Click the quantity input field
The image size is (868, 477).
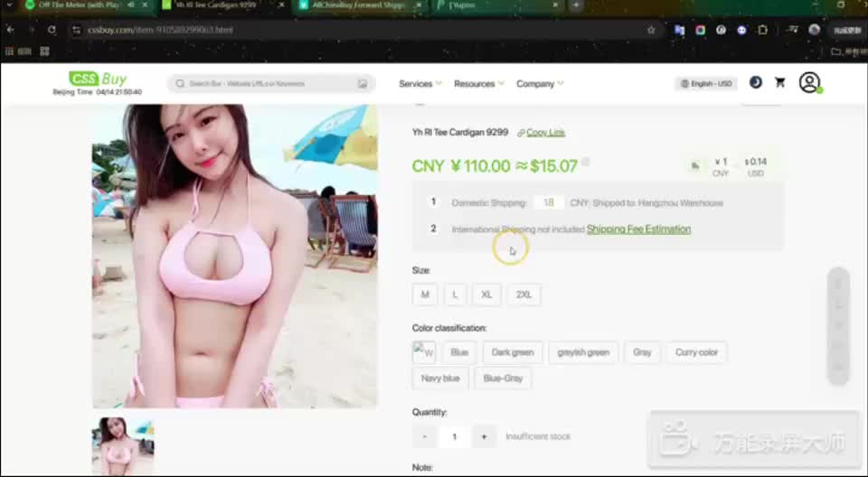pos(455,436)
